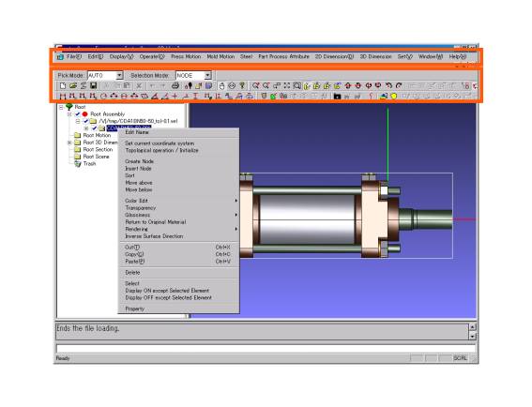Screen dimensions: 532x407
Task: Choose Display OFF except Selected Element
Action: point(179,298)
